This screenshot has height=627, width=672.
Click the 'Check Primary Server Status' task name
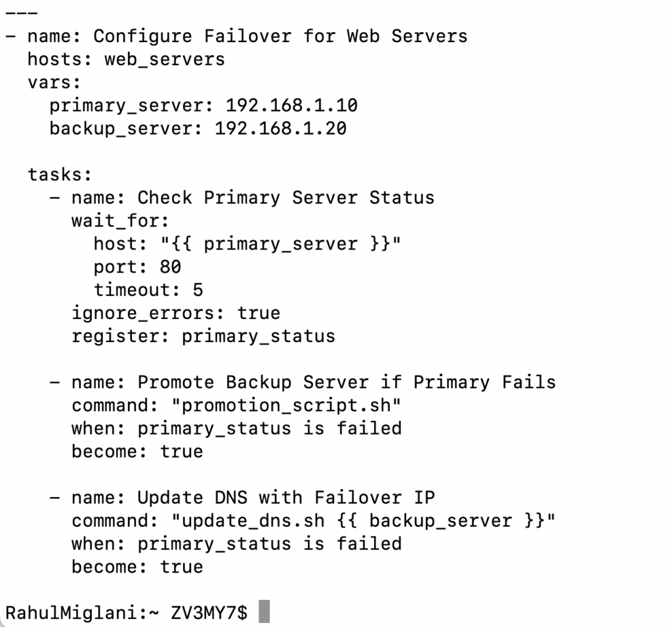tap(285, 198)
